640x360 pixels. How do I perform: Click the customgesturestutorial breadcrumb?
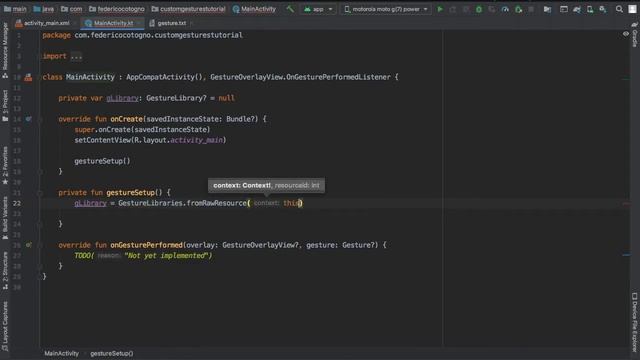point(188,9)
